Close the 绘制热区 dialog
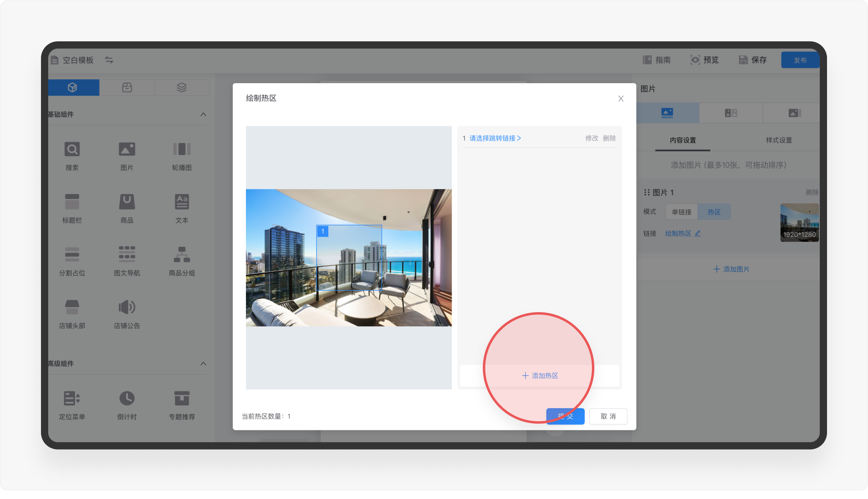Viewport: 868px width, 499px height. pyautogui.click(x=621, y=98)
